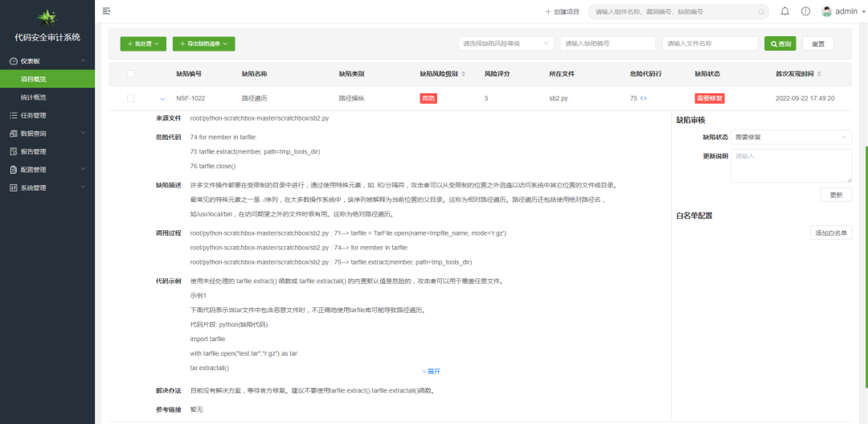Open the 缺陷状态 dropdown in audit panel
The image size is (868, 424).
791,138
